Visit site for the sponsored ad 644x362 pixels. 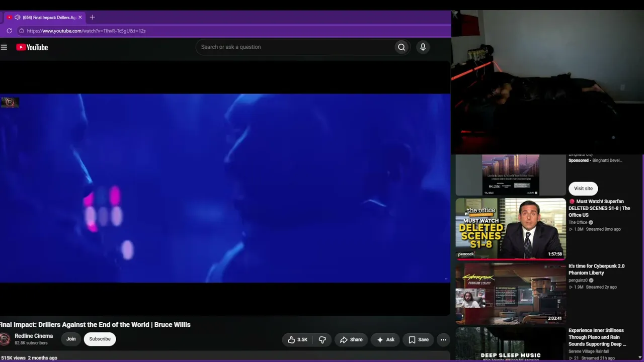pyautogui.click(x=583, y=189)
